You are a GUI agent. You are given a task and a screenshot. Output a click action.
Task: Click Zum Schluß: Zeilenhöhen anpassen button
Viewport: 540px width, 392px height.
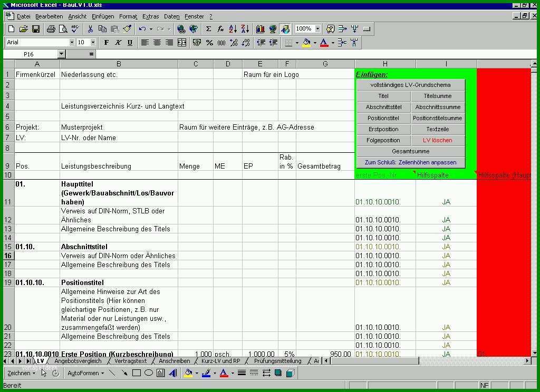tap(410, 162)
